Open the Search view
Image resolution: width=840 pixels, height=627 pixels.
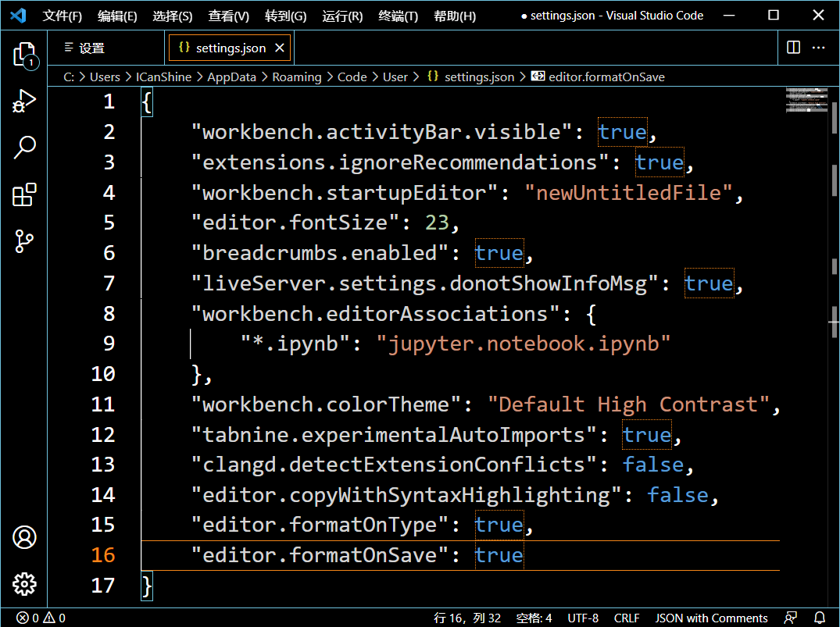24,148
